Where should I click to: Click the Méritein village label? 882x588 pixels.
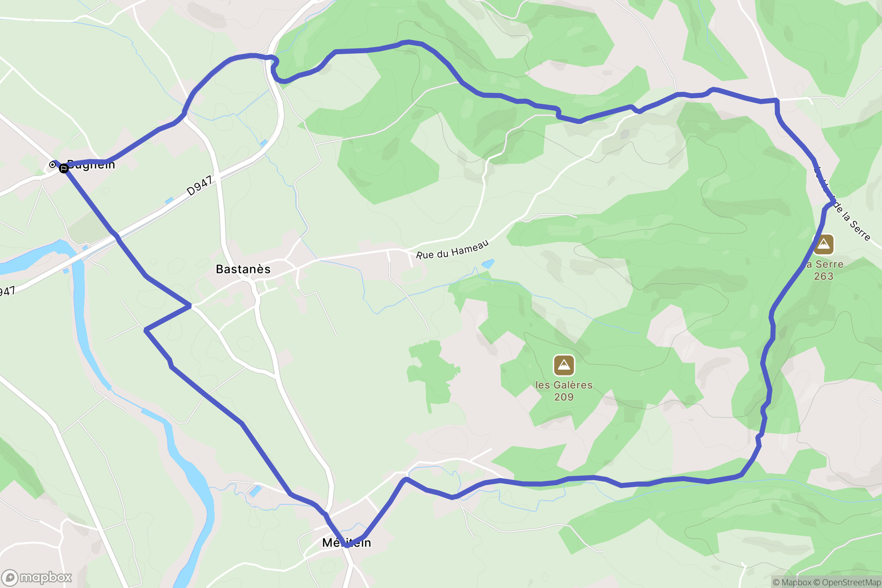[x=346, y=543]
